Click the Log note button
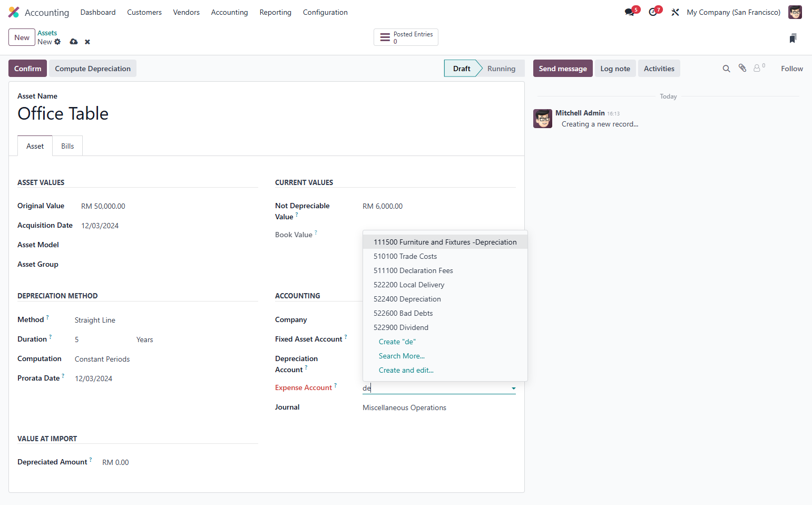This screenshot has height=505, width=812. tap(615, 69)
